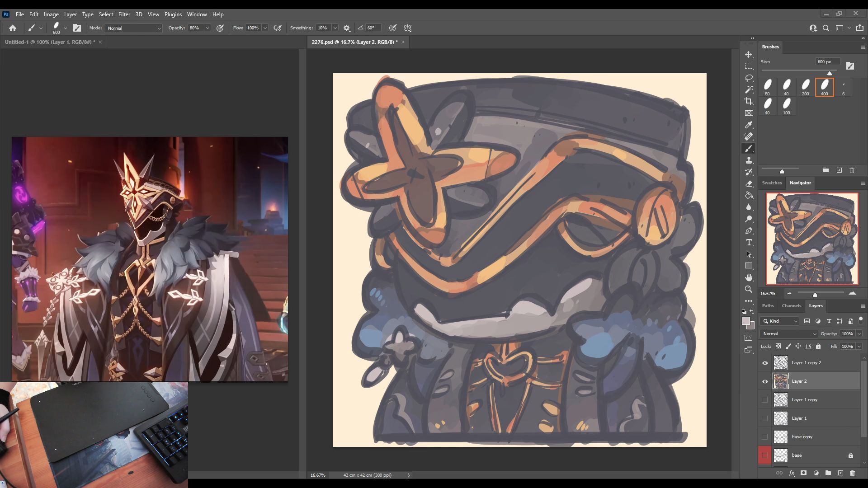Open the layer blend mode Normal dropdown
This screenshot has width=868, height=488.
789,334
